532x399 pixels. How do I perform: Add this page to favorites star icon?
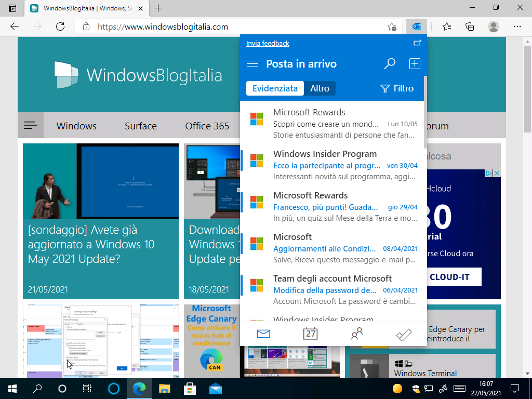pyautogui.click(x=392, y=27)
